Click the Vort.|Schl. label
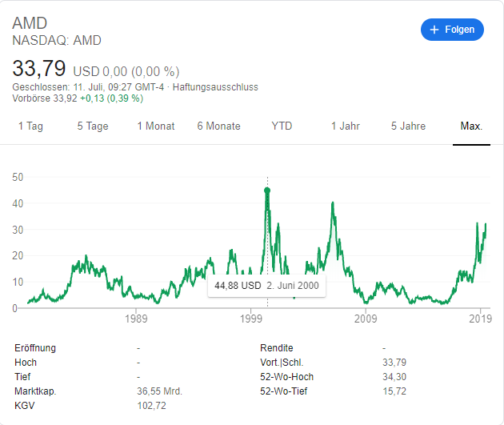The height and width of the screenshot is (425, 504). 282,363
